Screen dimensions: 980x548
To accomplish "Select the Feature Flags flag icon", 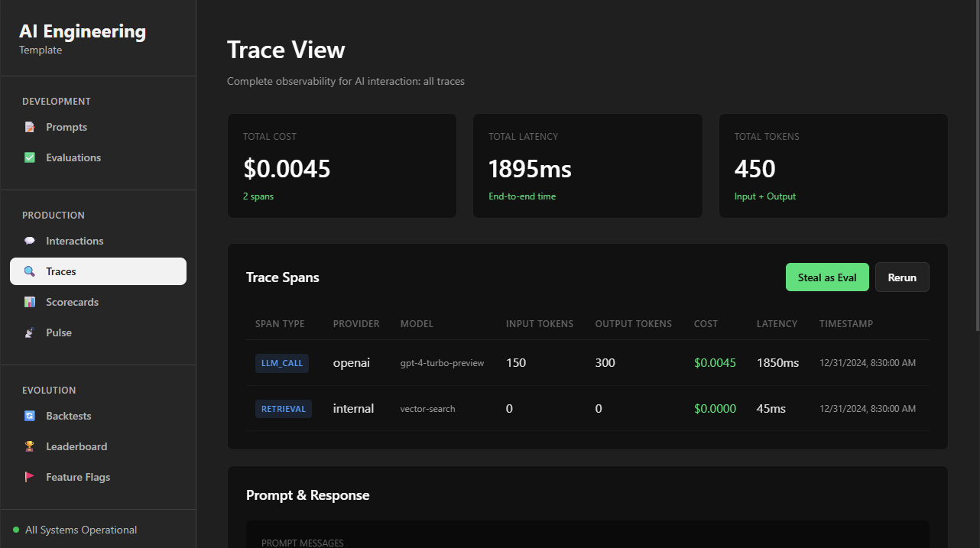I will pos(29,476).
